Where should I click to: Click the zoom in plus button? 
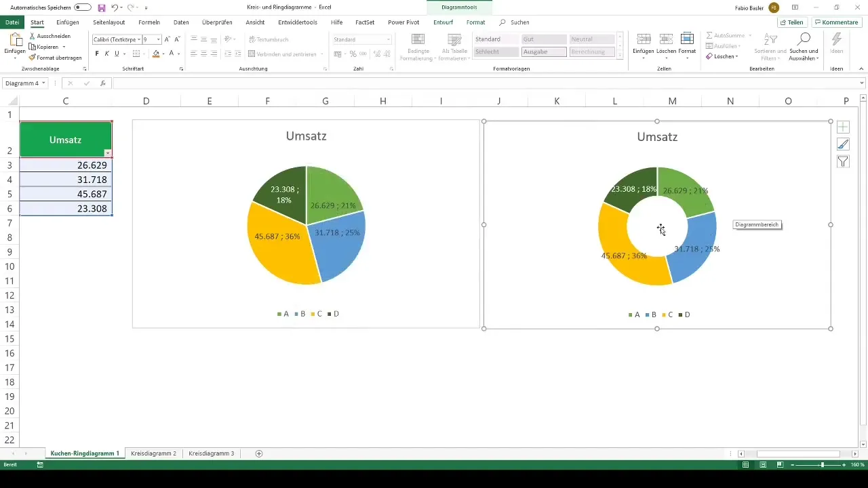tap(845, 465)
